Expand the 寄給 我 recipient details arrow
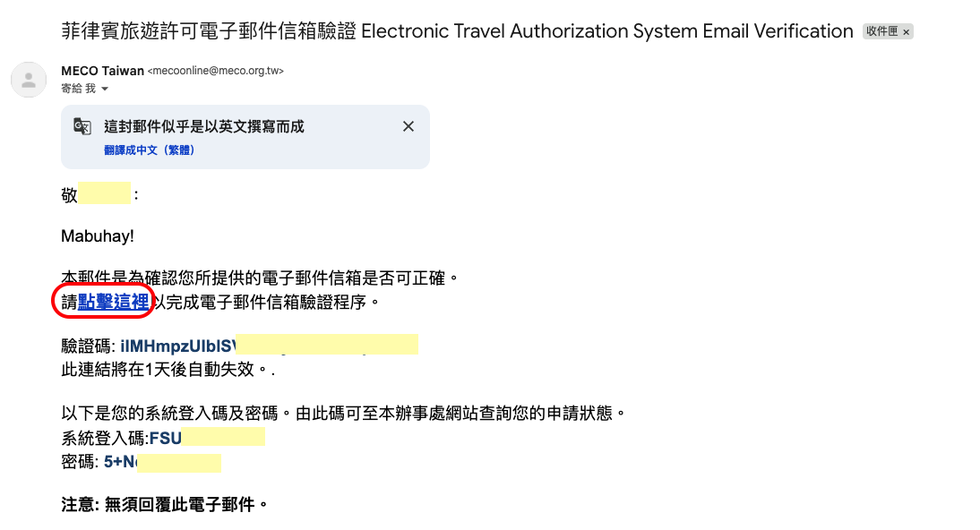The image size is (980, 530). (x=105, y=89)
